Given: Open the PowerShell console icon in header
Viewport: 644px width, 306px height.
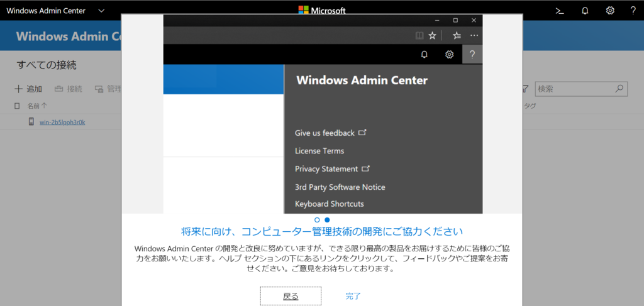Looking at the screenshot, I should pyautogui.click(x=559, y=11).
